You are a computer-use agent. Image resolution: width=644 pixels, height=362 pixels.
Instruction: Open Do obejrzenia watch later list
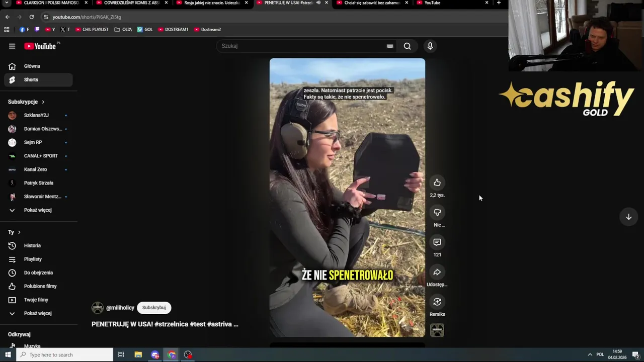38,273
